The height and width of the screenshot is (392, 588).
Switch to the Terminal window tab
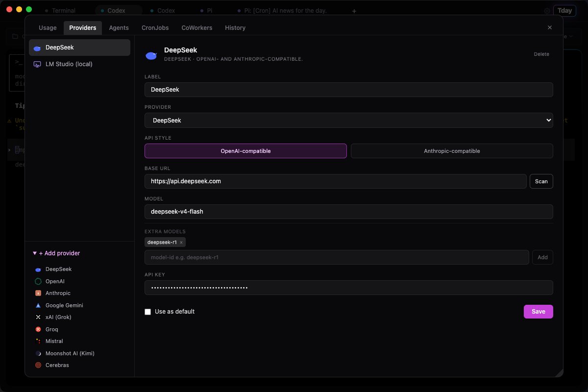(x=60, y=11)
